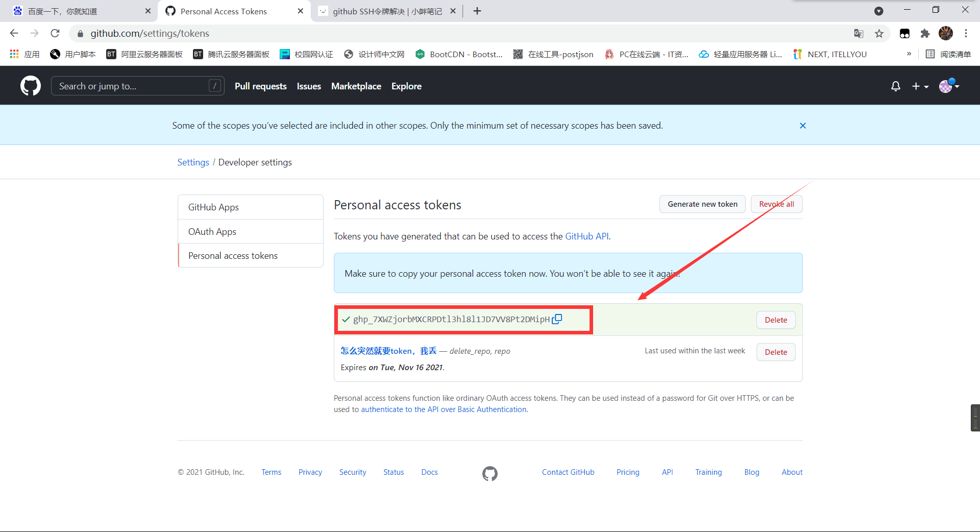Open the Chrome three-dot menu
Viewport: 980px width, 532px height.
(x=966, y=33)
